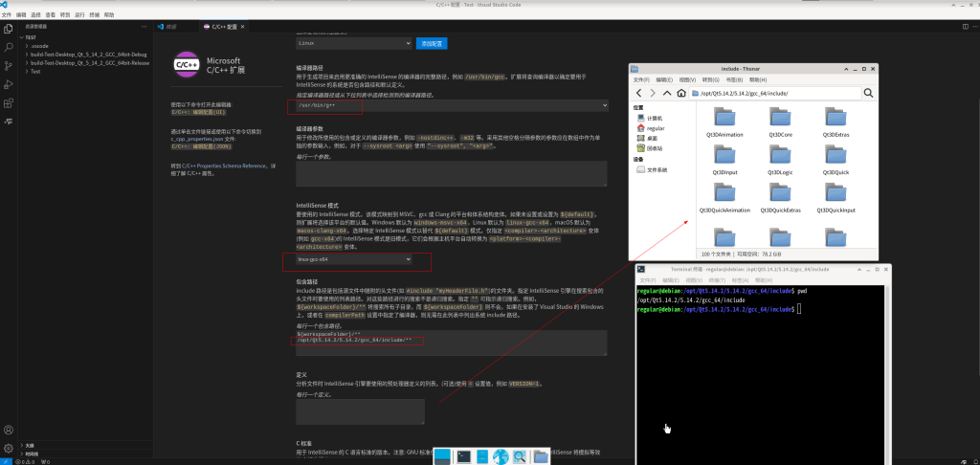Expand the .vscode folder
The width and height of the screenshot is (980, 465).
[x=42, y=45]
